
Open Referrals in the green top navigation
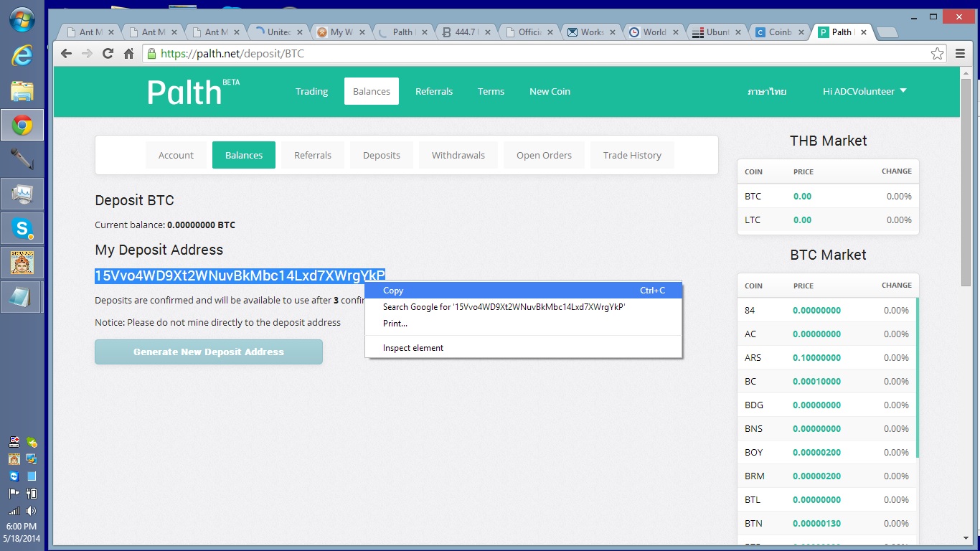click(x=434, y=91)
